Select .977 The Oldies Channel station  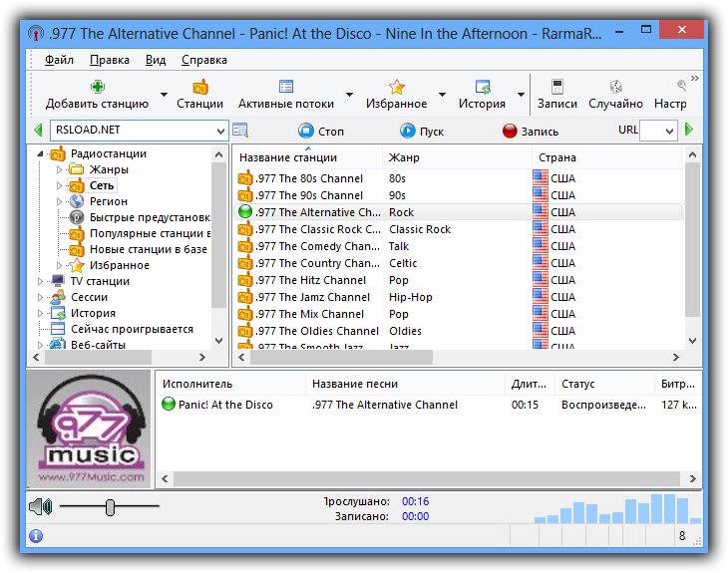point(458,331)
